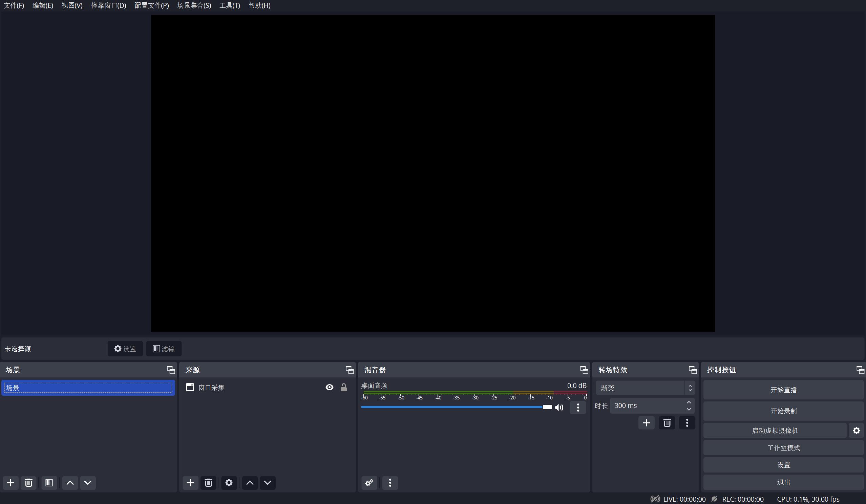Open the 文件(F) menu
The image size is (866, 504).
pyautogui.click(x=14, y=5)
